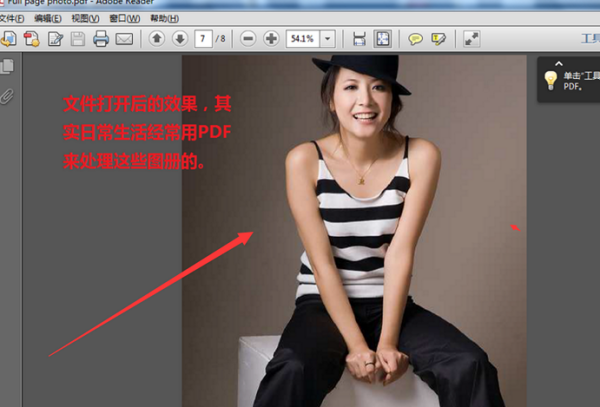Send file by email envelope icon

coord(124,39)
